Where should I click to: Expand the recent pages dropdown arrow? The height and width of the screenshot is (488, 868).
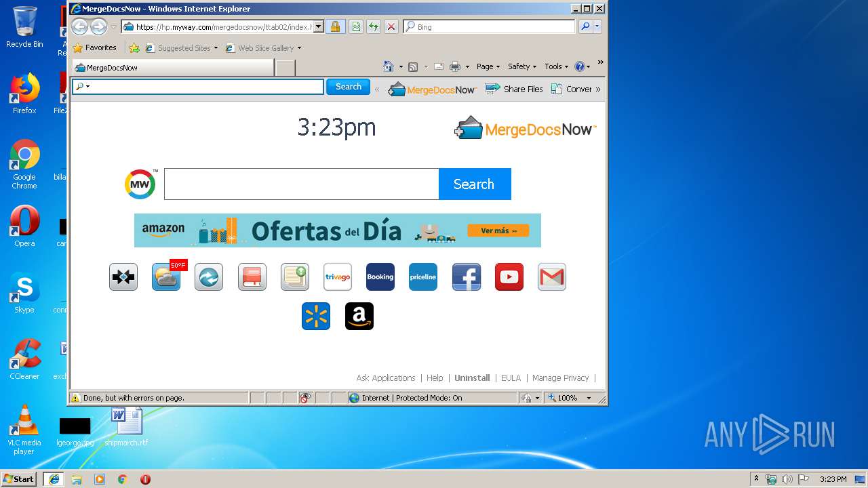[x=113, y=27]
